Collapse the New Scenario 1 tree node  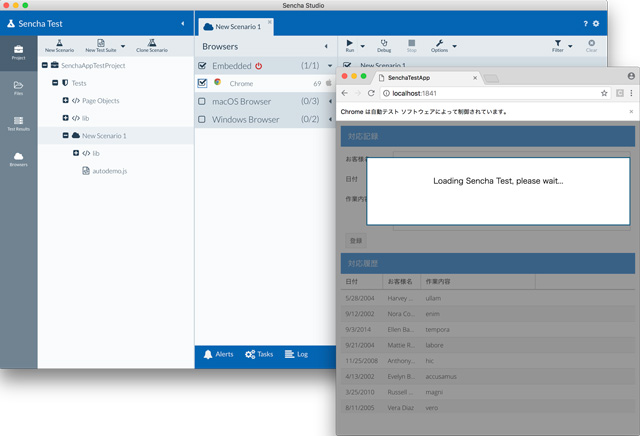click(65, 135)
